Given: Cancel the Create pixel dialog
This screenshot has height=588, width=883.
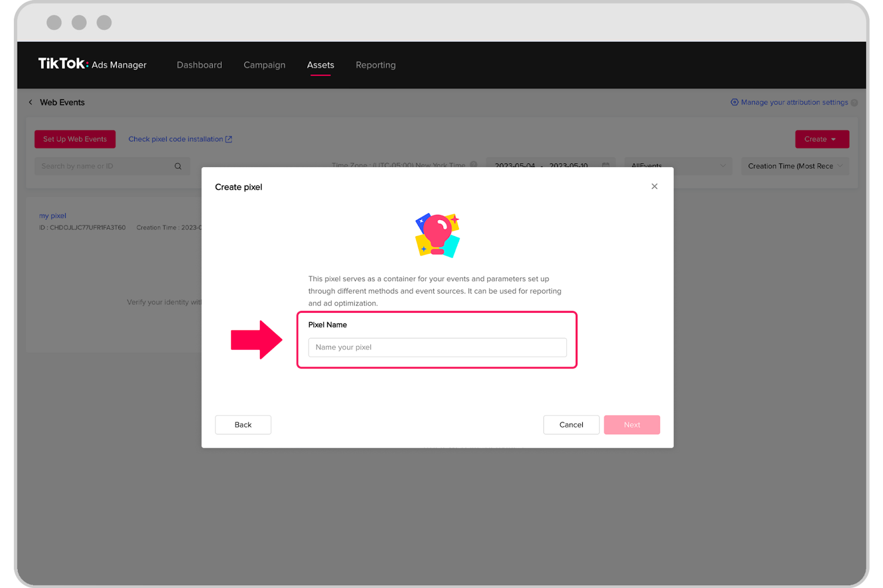Looking at the screenshot, I should [571, 425].
